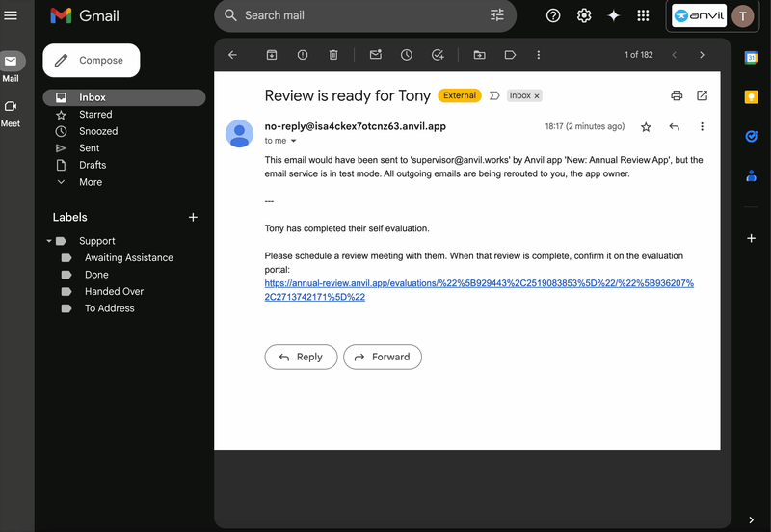Remove the Inbox label from the email
The image size is (771, 532).
coord(537,96)
